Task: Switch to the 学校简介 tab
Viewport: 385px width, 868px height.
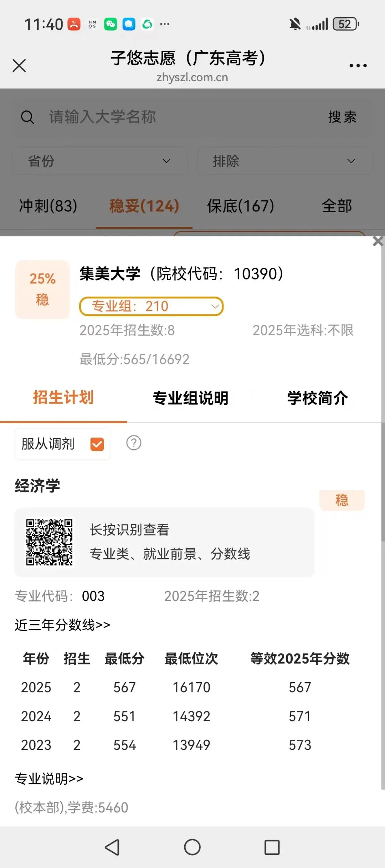Action: tap(318, 398)
